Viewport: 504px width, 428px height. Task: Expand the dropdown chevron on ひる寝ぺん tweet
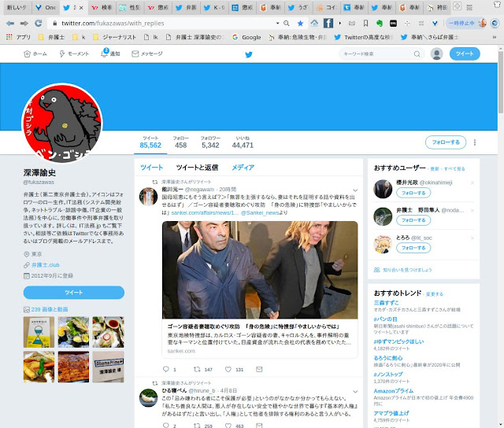(355, 391)
